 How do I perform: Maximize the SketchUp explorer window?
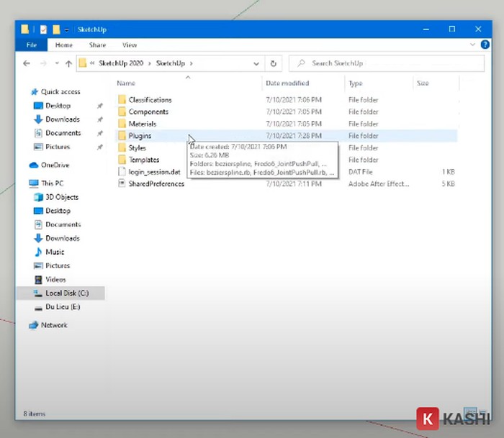[x=452, y=29]
